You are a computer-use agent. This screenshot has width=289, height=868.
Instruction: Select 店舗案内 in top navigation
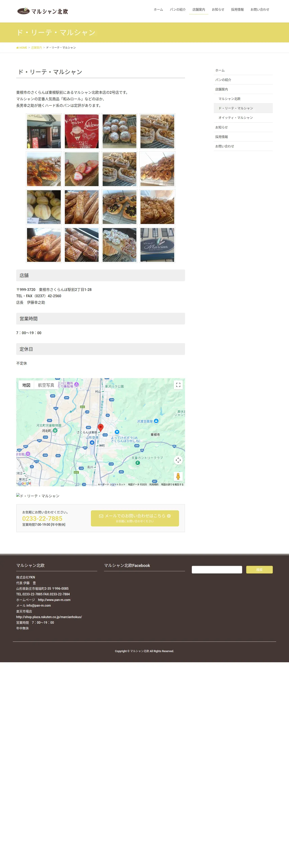[199, 9]
